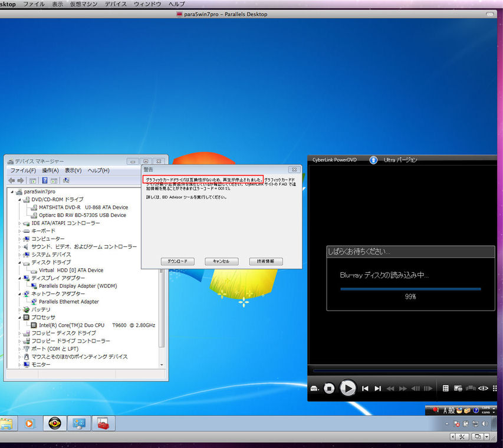Click the Blu-ray loading progress bar
Viewport: 503px width, 448px height.
point(410,289)
